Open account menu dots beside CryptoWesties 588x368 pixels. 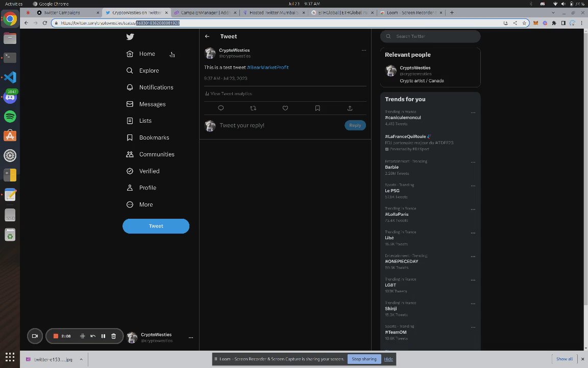point(191,337)
